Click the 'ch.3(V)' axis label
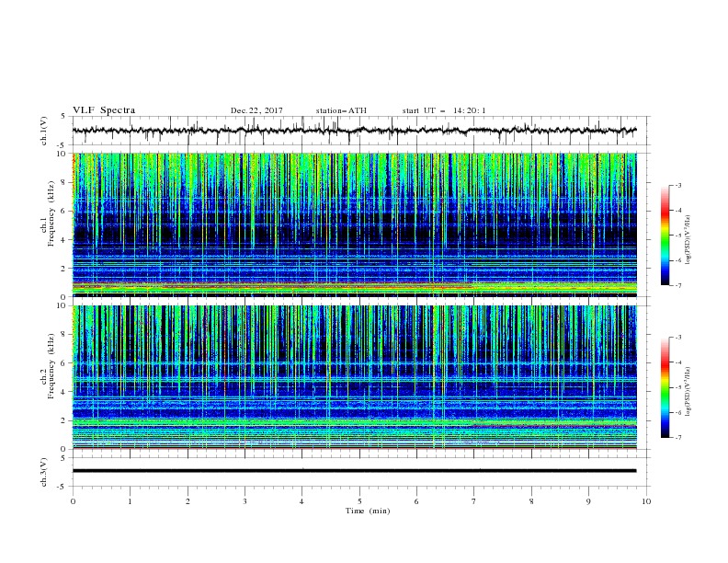Image resolution: width=728 pixels, height=563 pixels. pyautogui.click(x=44, y=472)
